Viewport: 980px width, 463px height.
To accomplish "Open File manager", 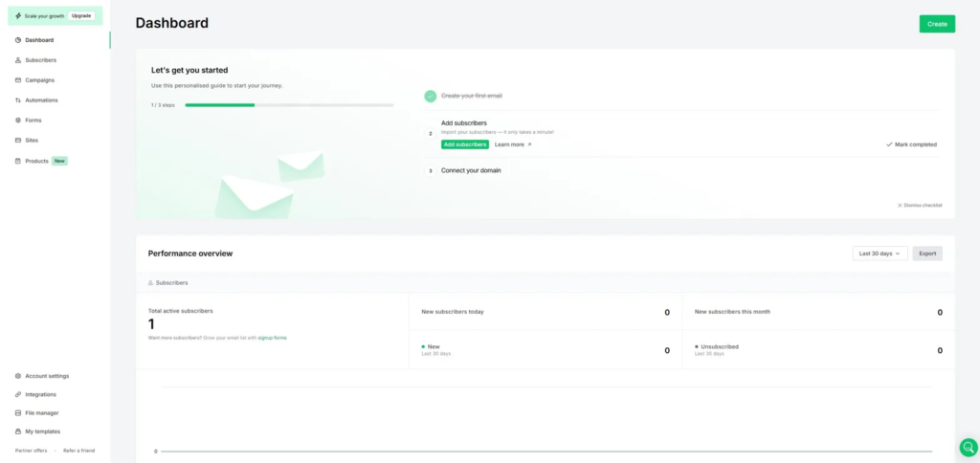I will (42, 413).
